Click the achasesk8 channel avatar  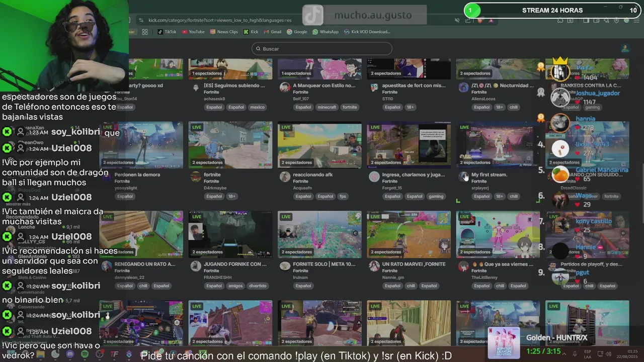pos(196,87)
